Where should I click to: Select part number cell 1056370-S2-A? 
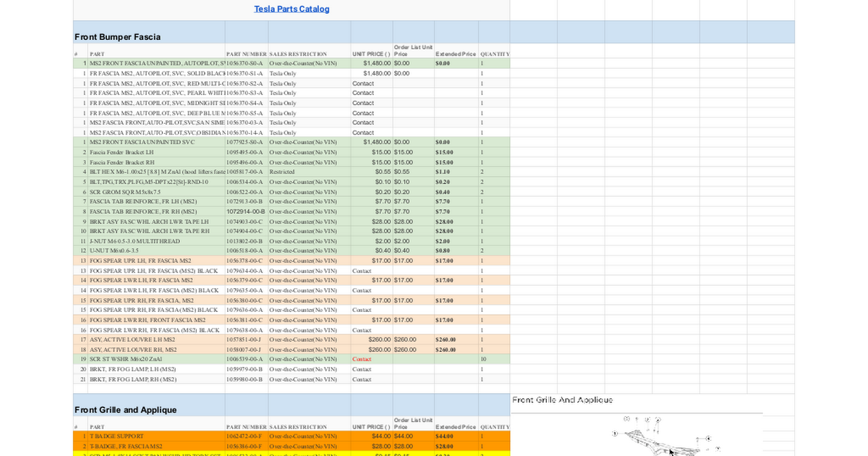coord(247,83)
